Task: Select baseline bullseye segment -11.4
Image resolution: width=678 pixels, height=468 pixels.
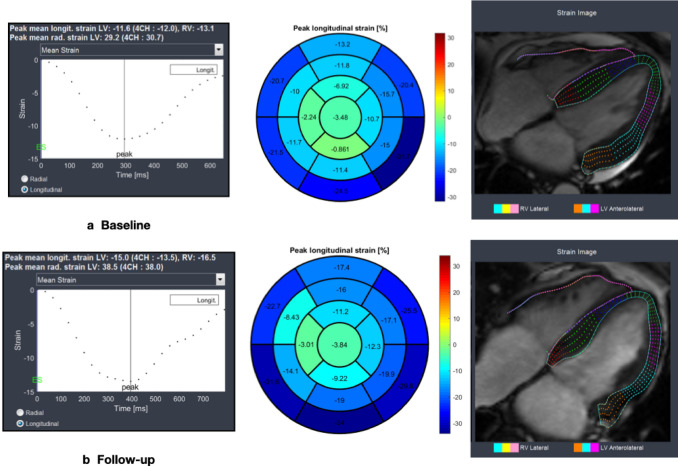Action: (x=341, y=170)
